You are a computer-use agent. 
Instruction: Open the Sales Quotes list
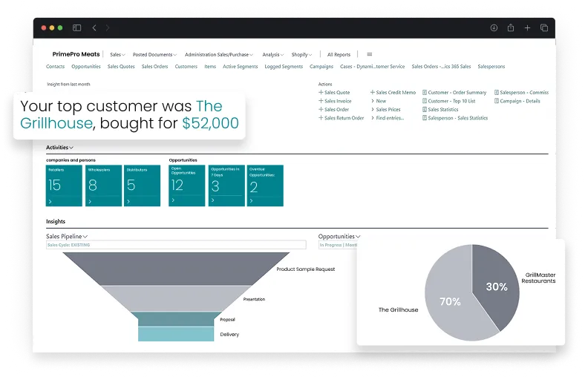tap(121, 66)
